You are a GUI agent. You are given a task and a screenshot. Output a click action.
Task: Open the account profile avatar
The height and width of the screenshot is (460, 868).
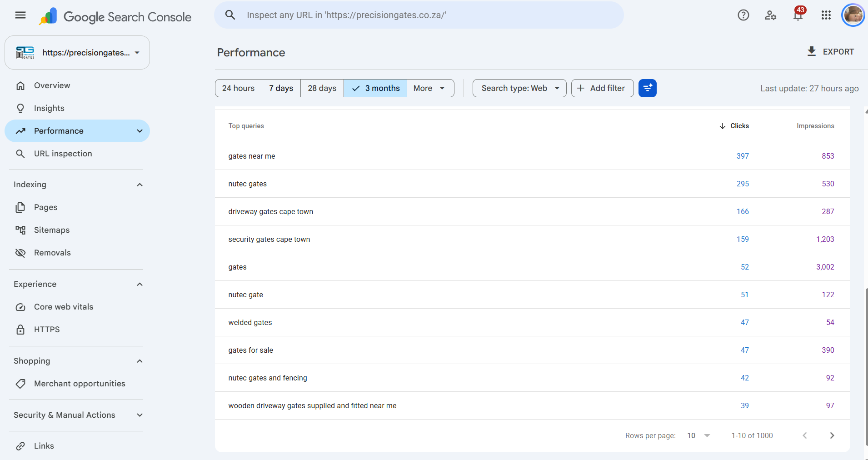coord(853,15)
